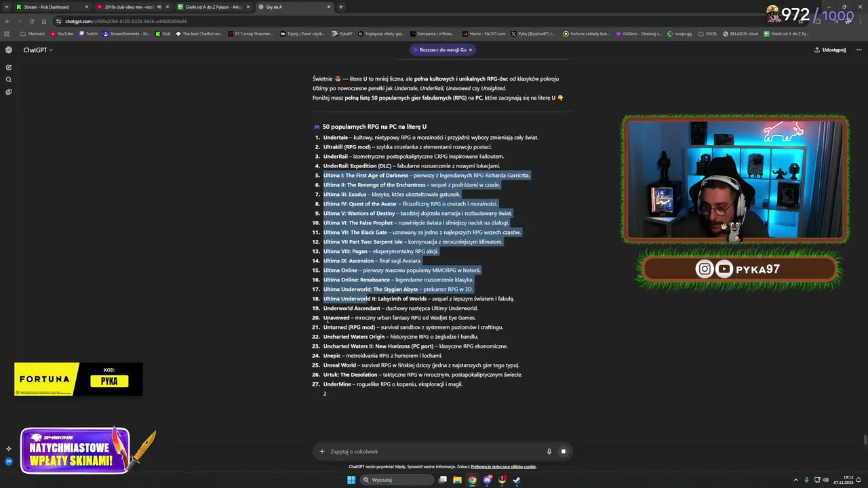Click the browser home icon

[x=44, y=21]
